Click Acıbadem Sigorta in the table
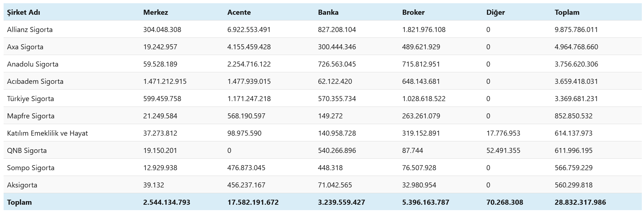 [x=35, y=81]
